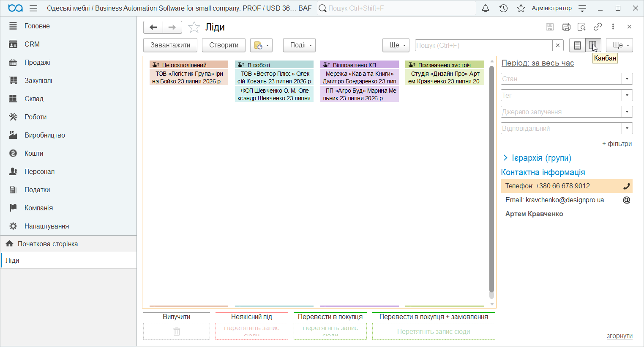Open the Ще menu next to Події

[x=396, y=45]
